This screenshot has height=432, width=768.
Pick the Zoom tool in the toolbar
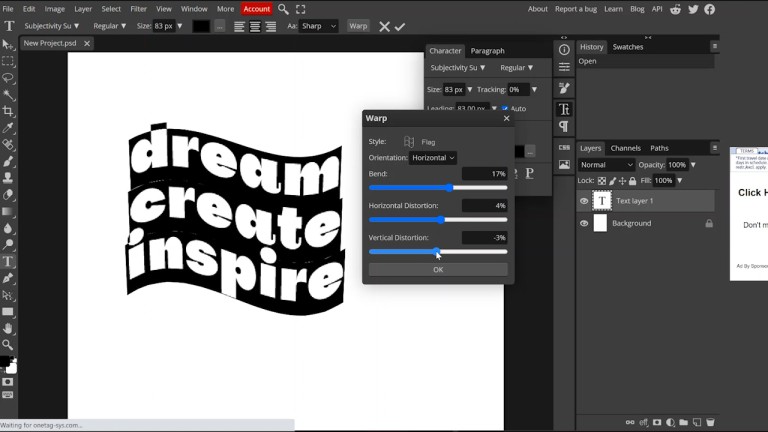tap(8, 345)
